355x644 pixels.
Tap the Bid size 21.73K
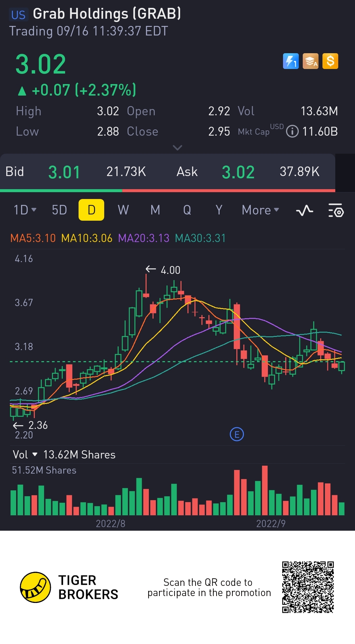[126, 172]
